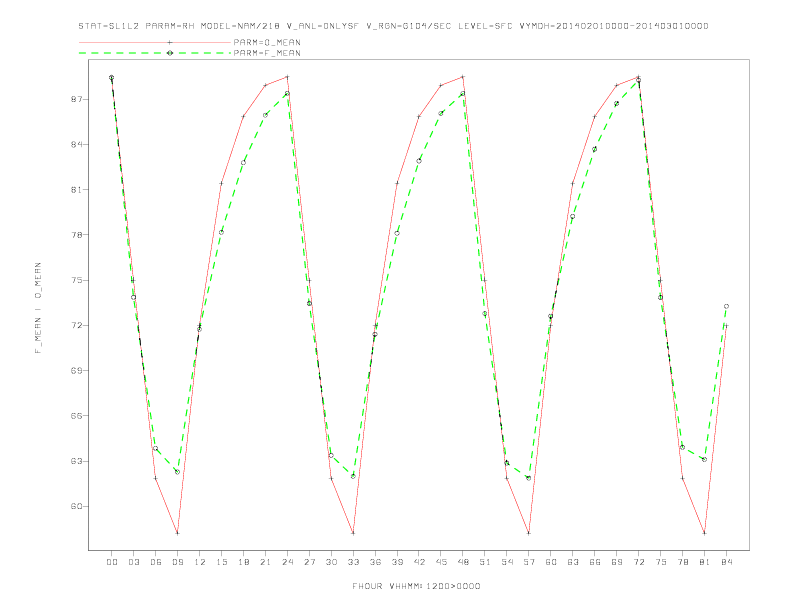Click the x-axis tick label 00

pyautogui.click(x=112, y=562)
